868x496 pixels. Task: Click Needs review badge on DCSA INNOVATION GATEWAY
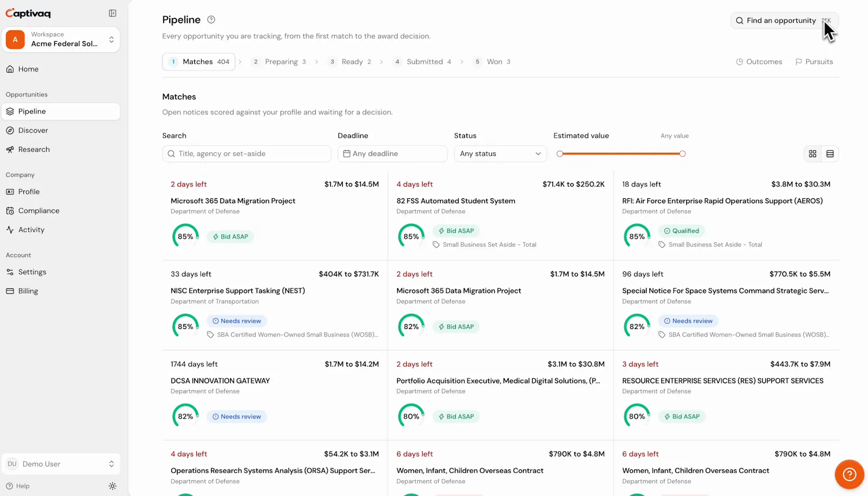(237, 417)
